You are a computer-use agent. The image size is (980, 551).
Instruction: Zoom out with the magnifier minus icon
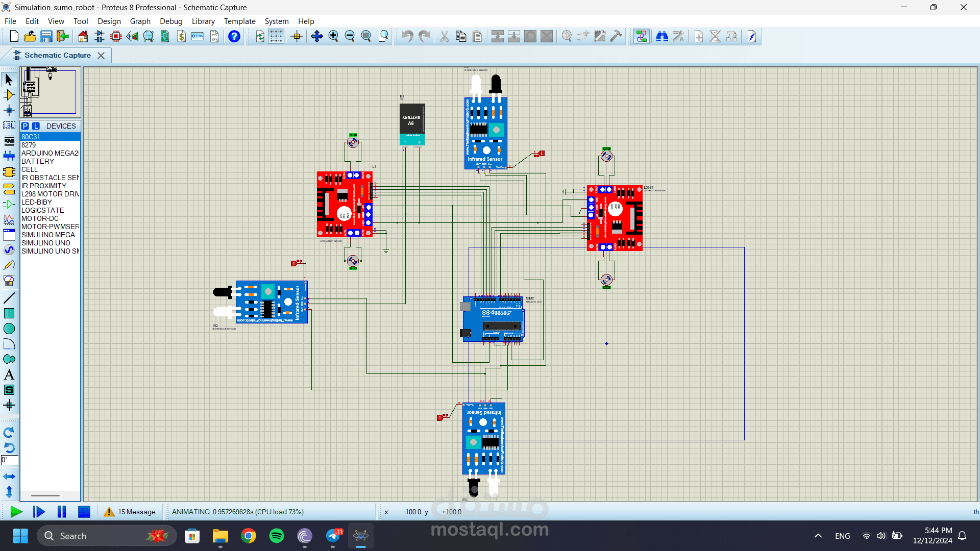tap(350, 36)
